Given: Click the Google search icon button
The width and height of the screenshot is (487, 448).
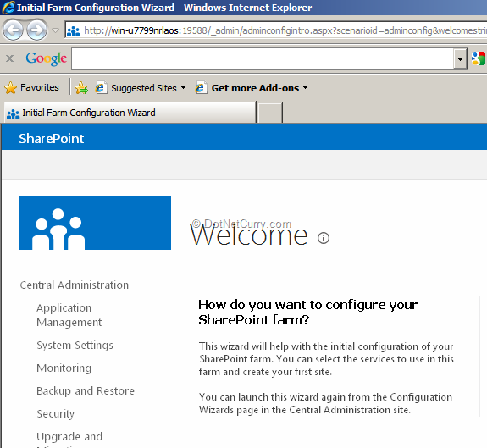Looking at the screenshot, I should coord(479,58).
